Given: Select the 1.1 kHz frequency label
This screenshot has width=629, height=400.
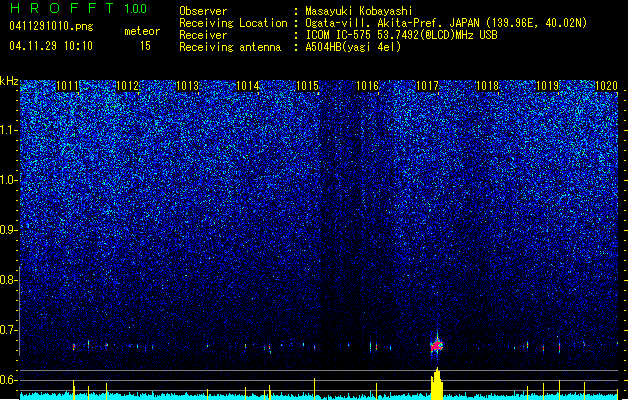Looking at the screenshot, I should tap(8, 130).
